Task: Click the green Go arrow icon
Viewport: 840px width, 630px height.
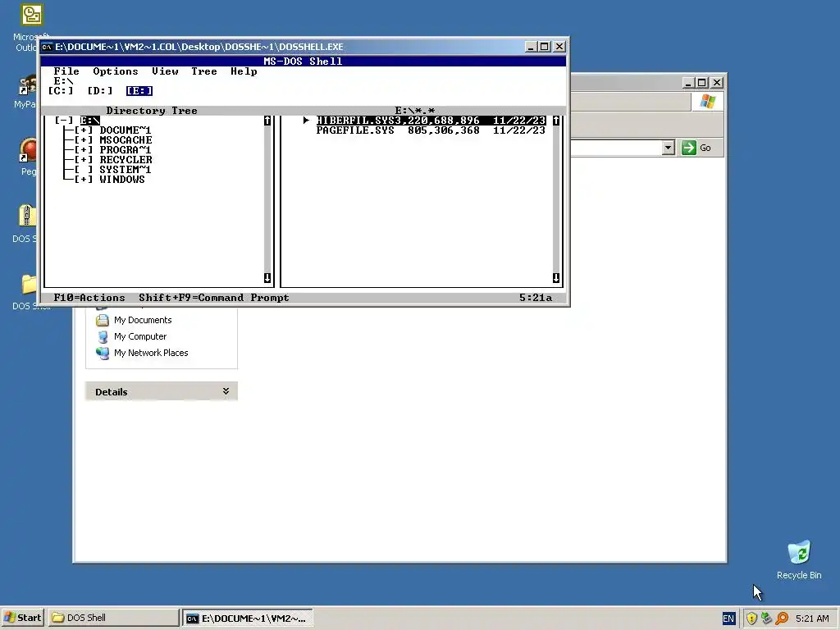Action: pos(688,148)
